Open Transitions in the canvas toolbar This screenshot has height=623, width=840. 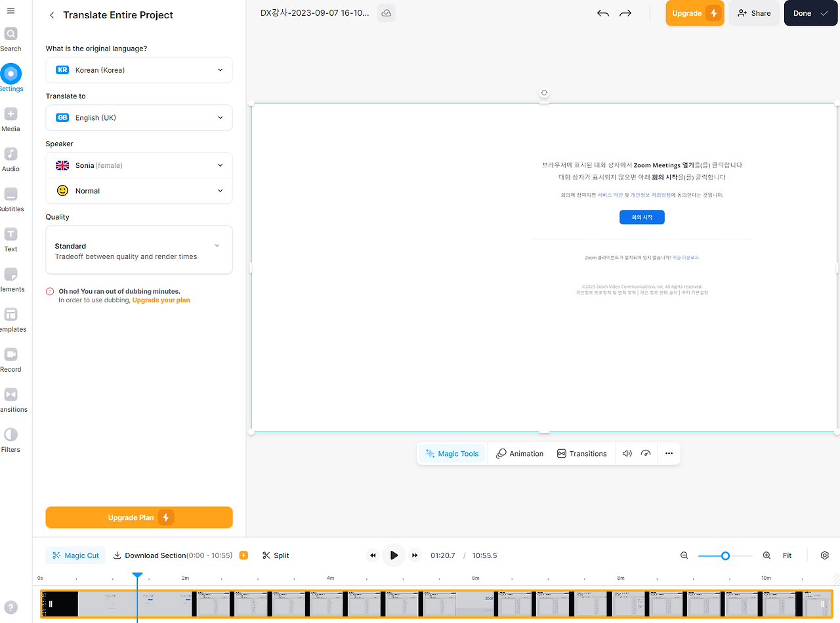pos(582,454)
